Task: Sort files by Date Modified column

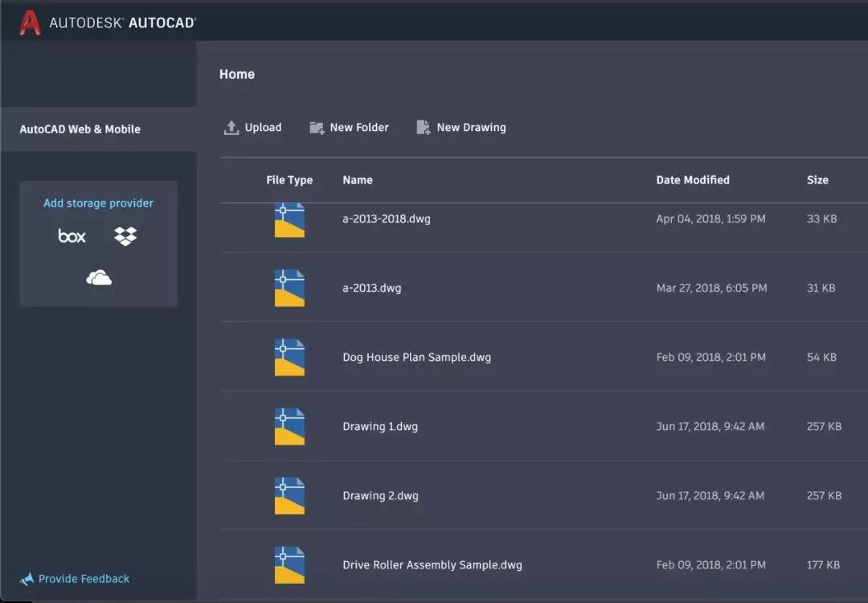Action: click(x=693, y=180)
